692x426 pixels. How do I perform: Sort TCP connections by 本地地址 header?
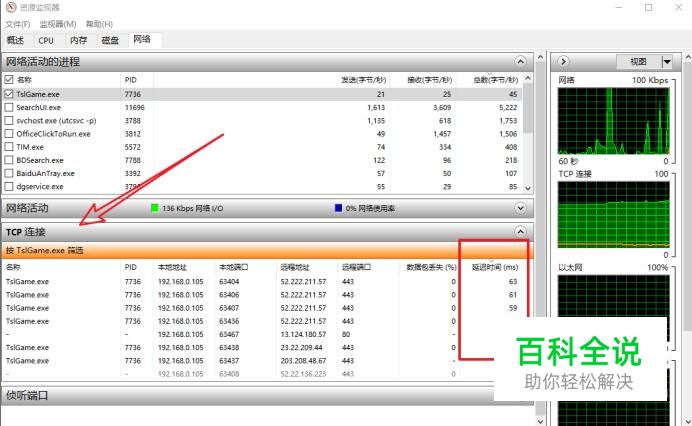(x=173, y=268)
